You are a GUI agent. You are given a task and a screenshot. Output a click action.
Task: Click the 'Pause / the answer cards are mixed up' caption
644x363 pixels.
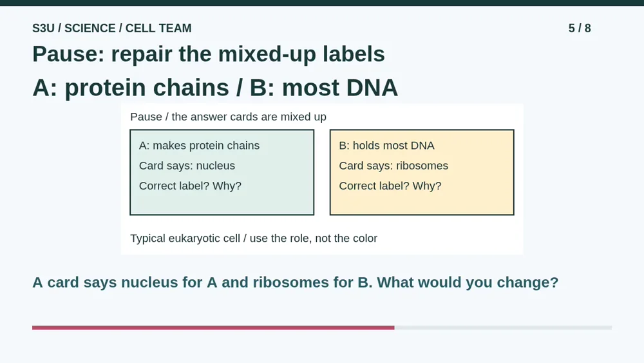point(229,117)
